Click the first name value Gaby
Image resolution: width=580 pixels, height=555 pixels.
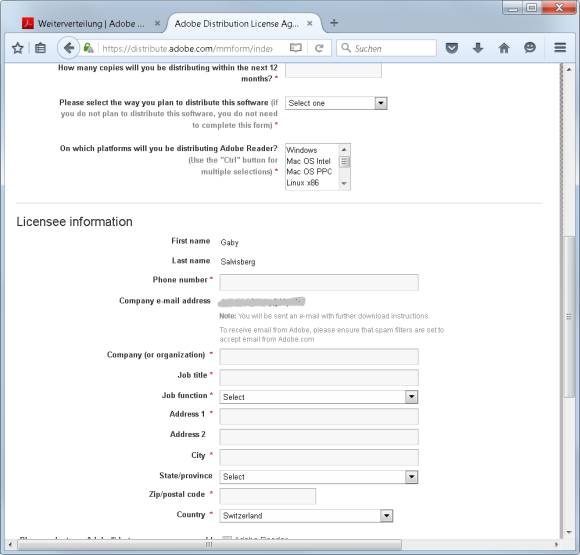point(229,242)
